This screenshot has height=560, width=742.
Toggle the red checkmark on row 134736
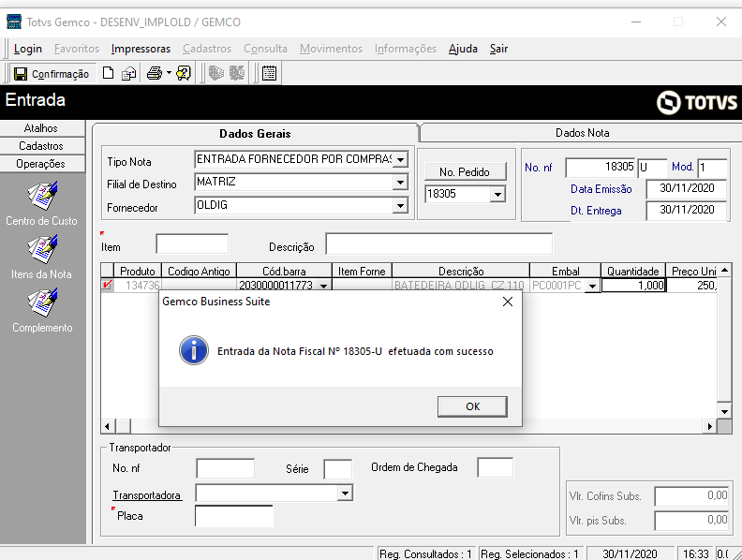tap(108, 285)
